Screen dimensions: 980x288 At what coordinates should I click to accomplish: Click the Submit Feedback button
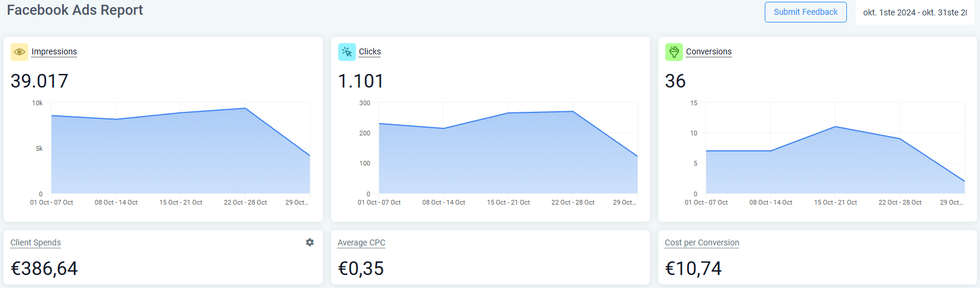(806, 12)
